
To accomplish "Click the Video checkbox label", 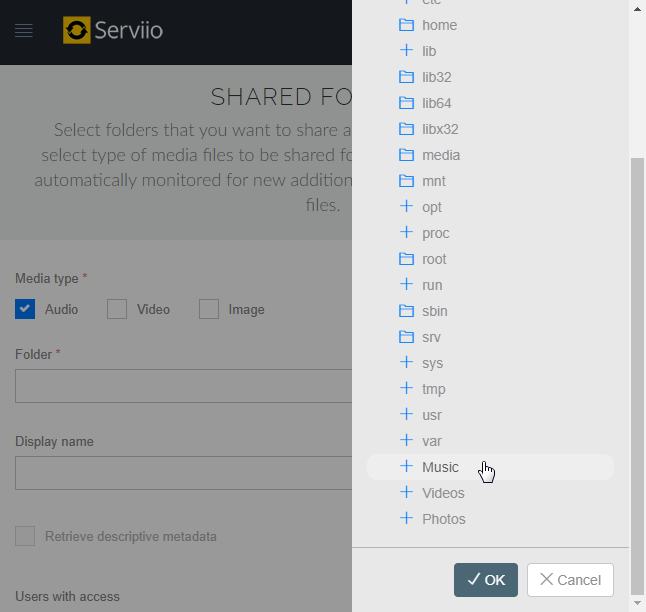I will point(153,309).
